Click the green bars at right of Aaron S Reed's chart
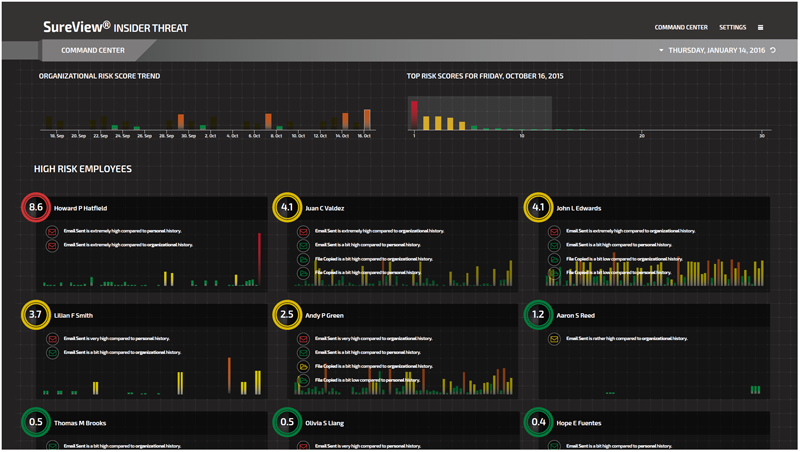The width and height of the screenshot is (800, 452). click(756, 390)
